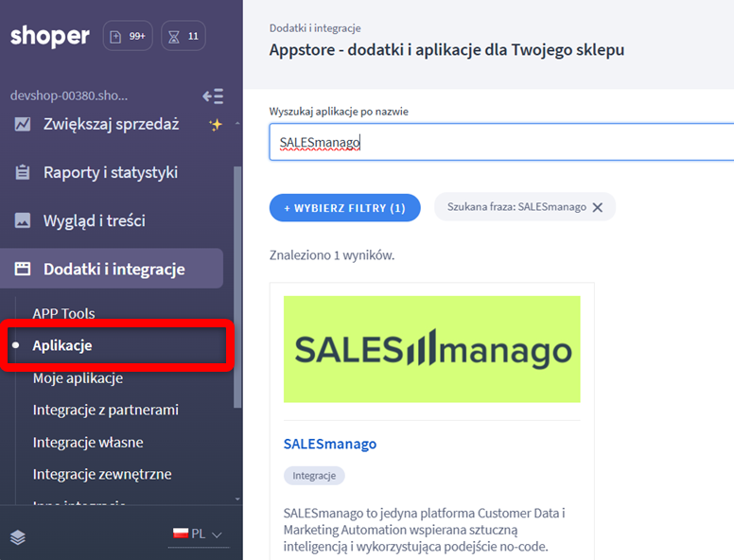Open the 99+ notifications badge
Image resolution: width=734 pixels, height=560 pixels.
(x=128, y=36)
